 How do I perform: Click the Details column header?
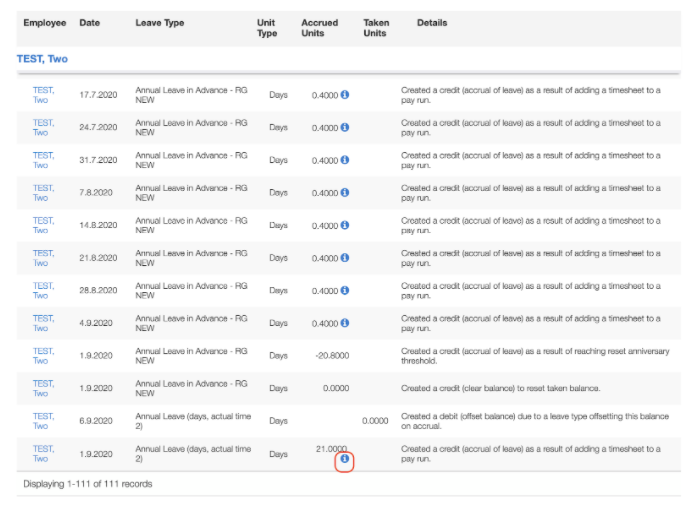click(x=432, y=23)
